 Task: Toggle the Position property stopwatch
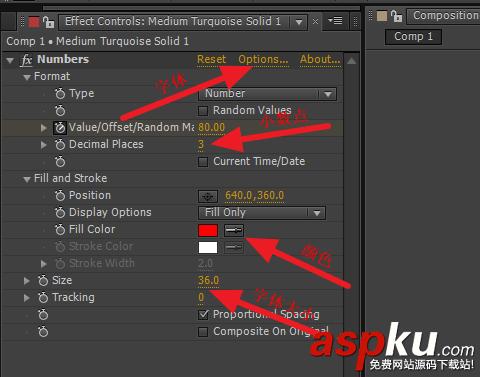click(x=60, y=196)
